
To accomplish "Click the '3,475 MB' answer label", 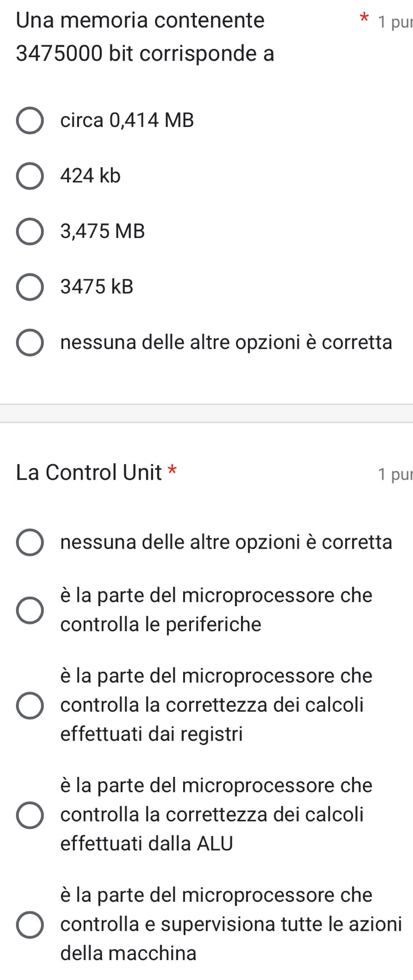I will [x=103, y=231].
